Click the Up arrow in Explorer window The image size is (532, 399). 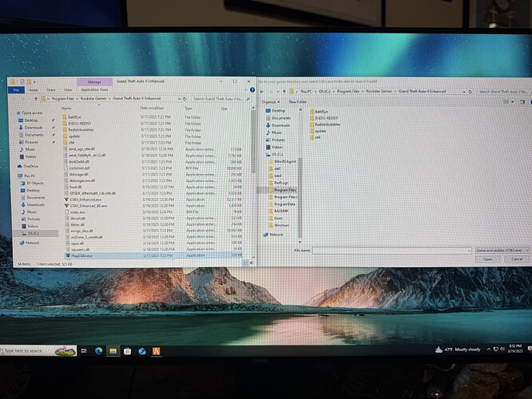point(36,99)
